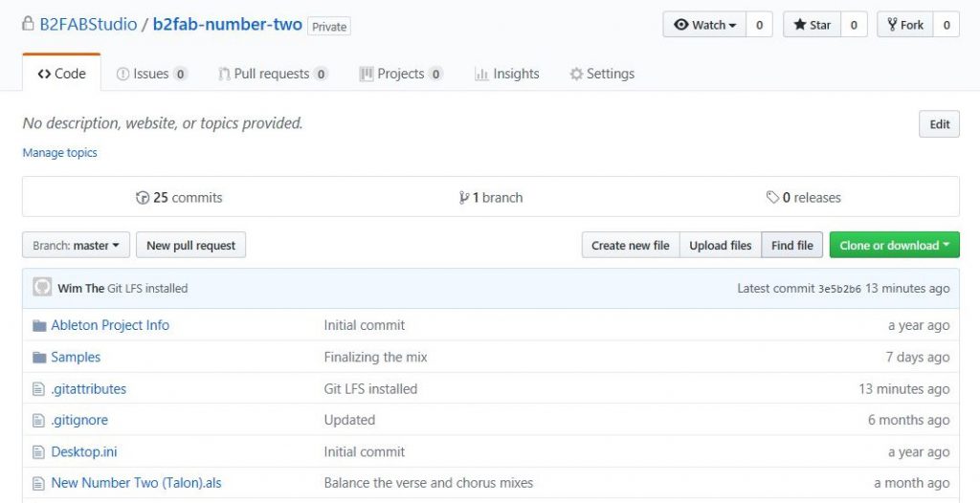Click the Find file button

[x=791, y=245]
